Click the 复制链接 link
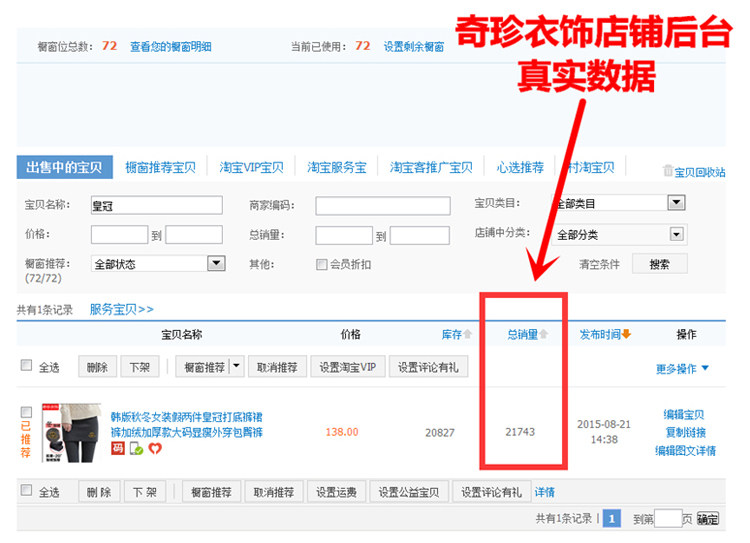 (x=686, y=432)
